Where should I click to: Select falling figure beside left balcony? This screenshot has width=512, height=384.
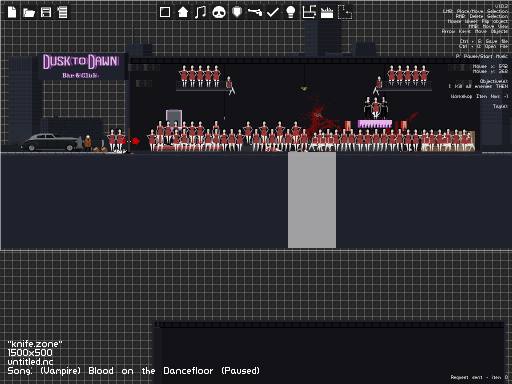pos(230,85)
